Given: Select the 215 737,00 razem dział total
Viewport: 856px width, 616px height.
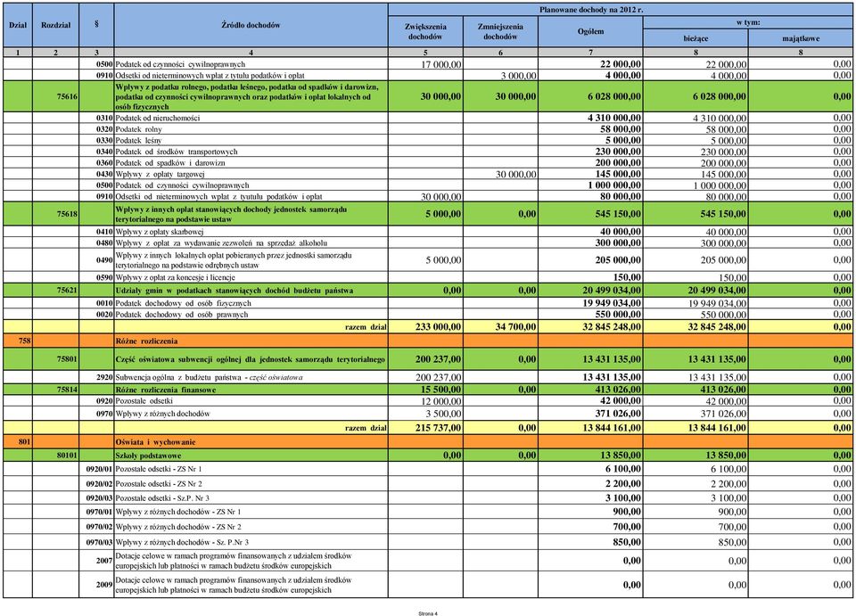Looking at the screenshot, I should (438, 428).
